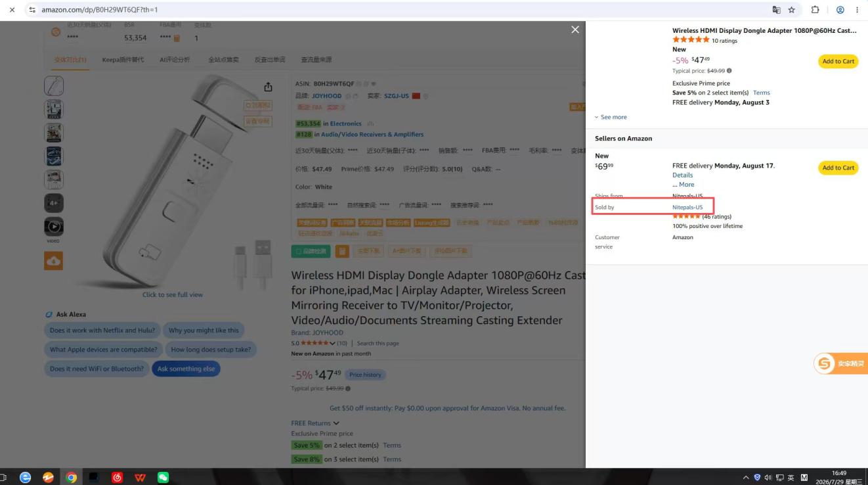
Task: Ask Alexa: What Apple devices are compatible?
Action: click(x=104, y=350)
